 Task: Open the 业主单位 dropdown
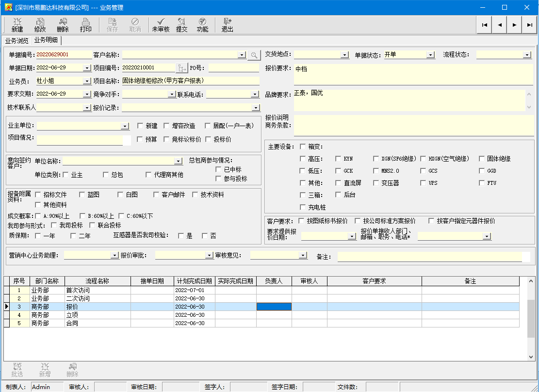pos(125,126)
